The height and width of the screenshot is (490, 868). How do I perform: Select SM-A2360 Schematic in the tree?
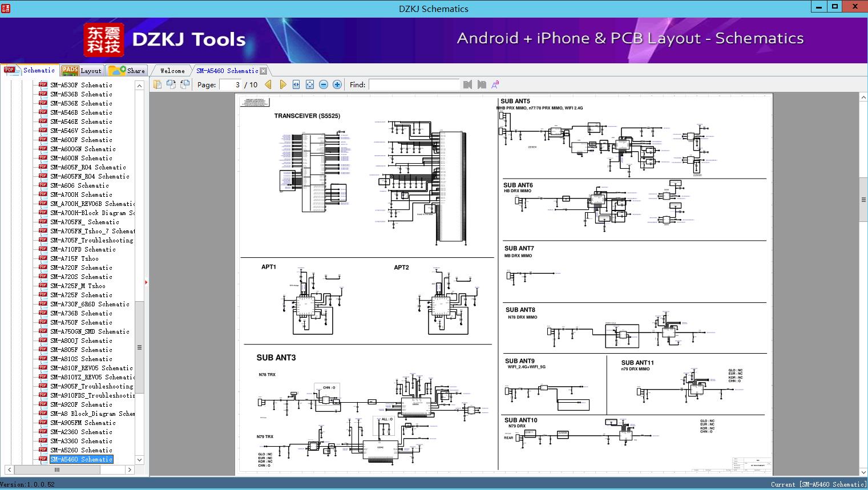click(81, 432)
